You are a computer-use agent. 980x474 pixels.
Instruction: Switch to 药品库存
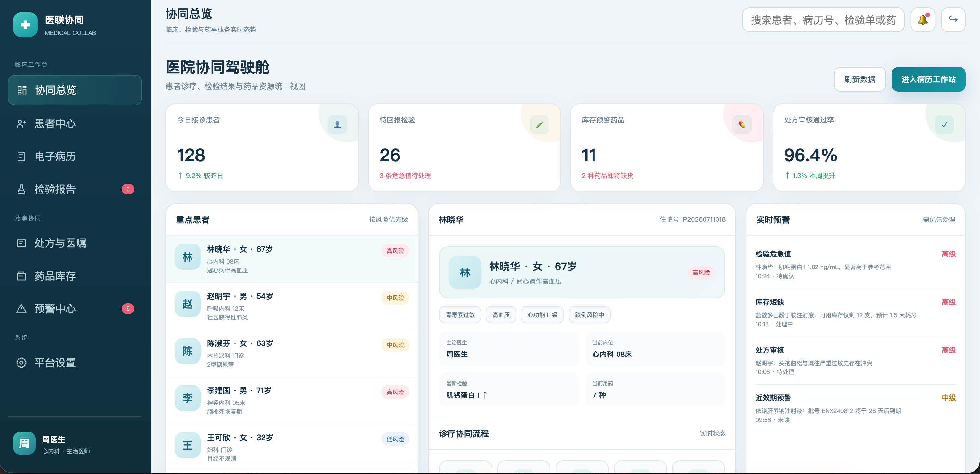point(75,276)
